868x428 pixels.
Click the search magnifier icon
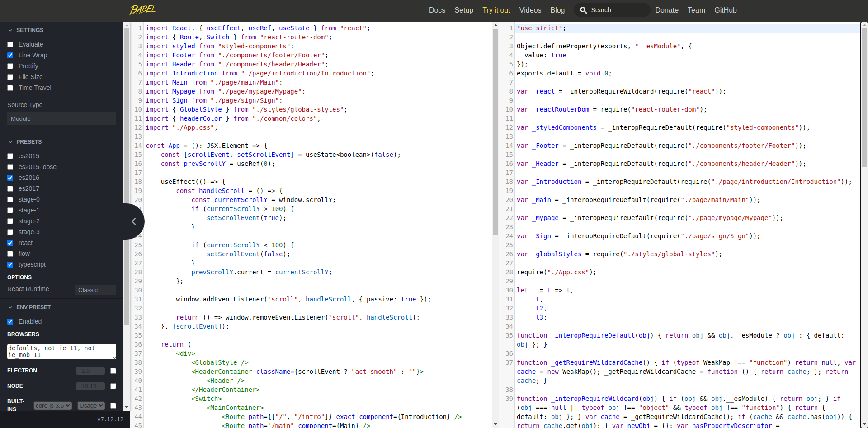click(x=583, y=10)
